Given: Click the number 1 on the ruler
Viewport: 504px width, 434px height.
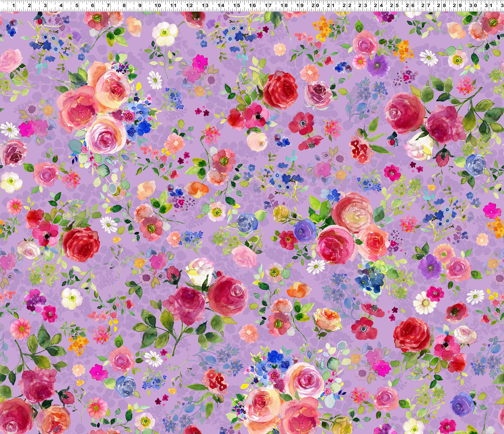Looking at the screenshot, I should click(x=14, y=5).
